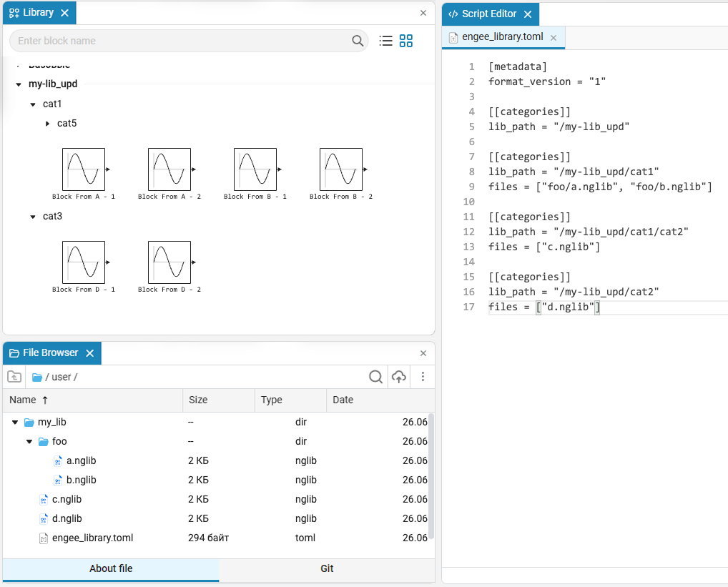Select the b.nglib file name
728x587 pixels.
pos(82,480)
